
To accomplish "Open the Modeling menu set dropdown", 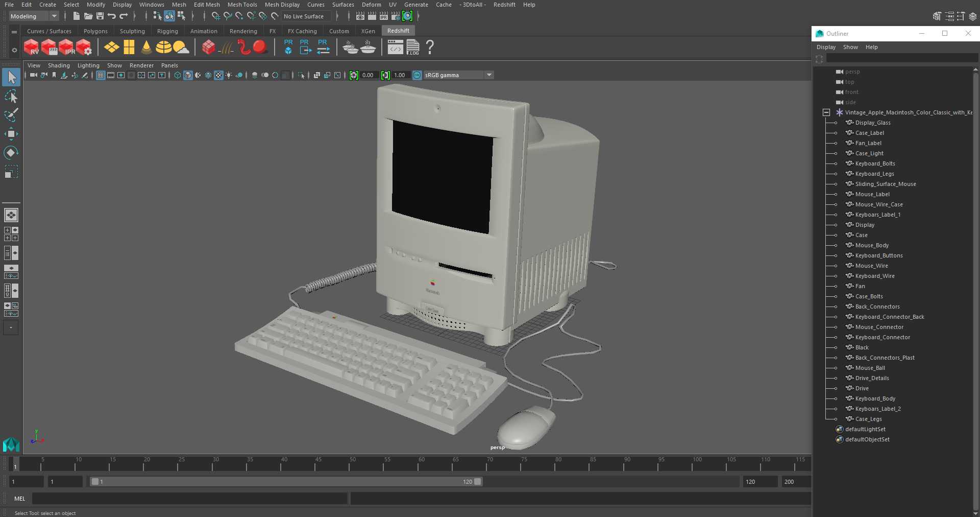I will pyautogui.click(x=34, y=16).
